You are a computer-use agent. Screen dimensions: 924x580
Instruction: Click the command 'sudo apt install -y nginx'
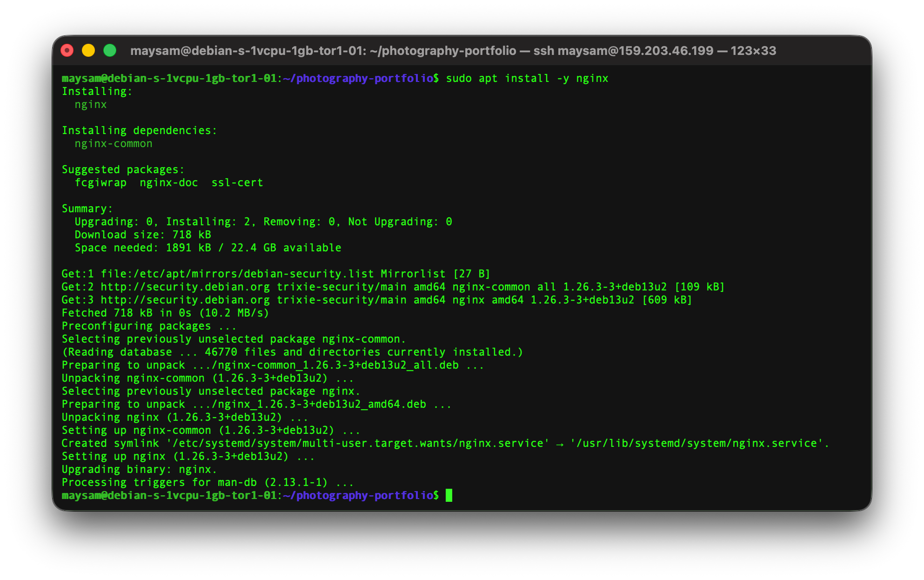[x=527, y=78]
